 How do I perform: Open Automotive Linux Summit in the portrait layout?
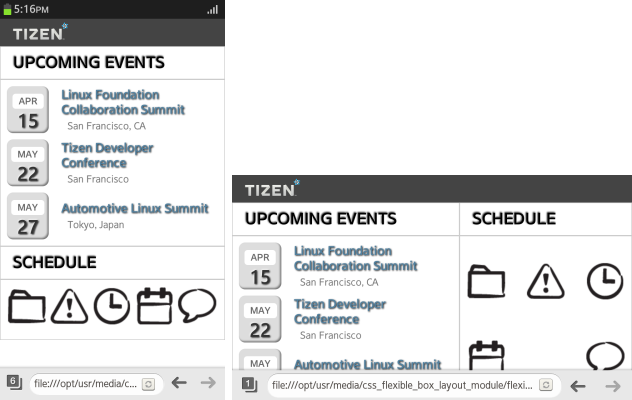tap(135, 209)
